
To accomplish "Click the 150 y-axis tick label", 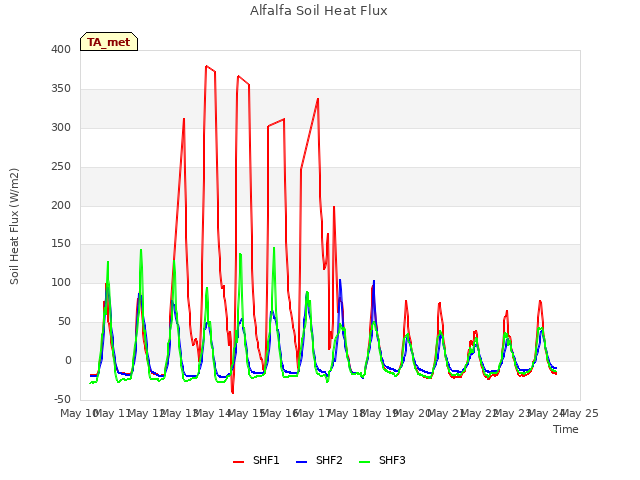I will (61, 244).
